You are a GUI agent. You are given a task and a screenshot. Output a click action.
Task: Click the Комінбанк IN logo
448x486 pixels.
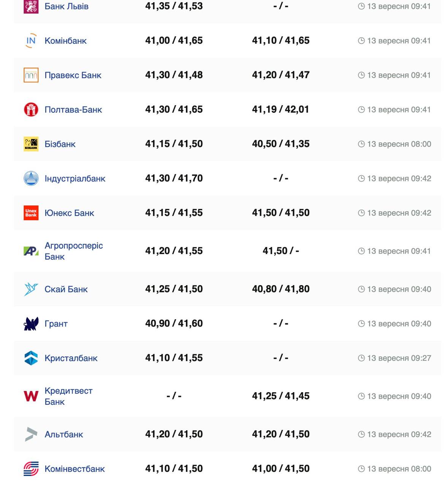click(x=31, y=41)
